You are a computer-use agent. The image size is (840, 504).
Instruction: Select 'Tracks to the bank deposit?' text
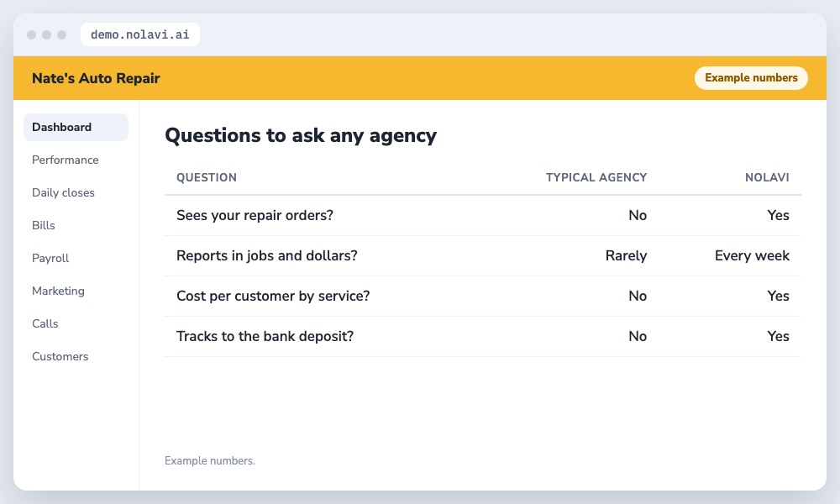(x=265, y=336)
